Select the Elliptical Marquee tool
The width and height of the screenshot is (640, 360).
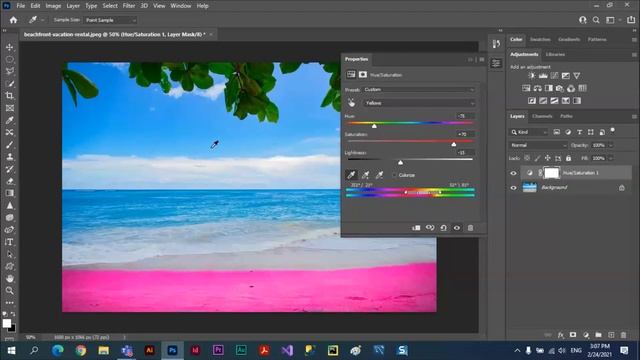point(9,60)
